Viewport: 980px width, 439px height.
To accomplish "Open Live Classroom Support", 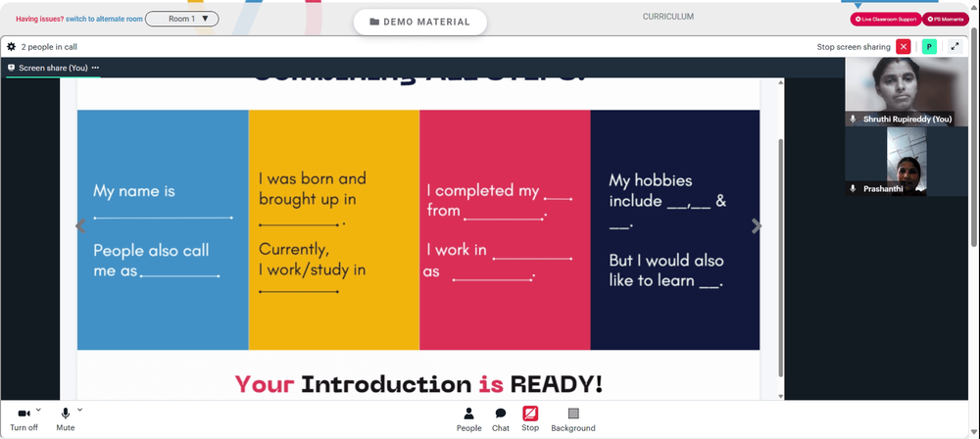I will (x=886, y=20).
